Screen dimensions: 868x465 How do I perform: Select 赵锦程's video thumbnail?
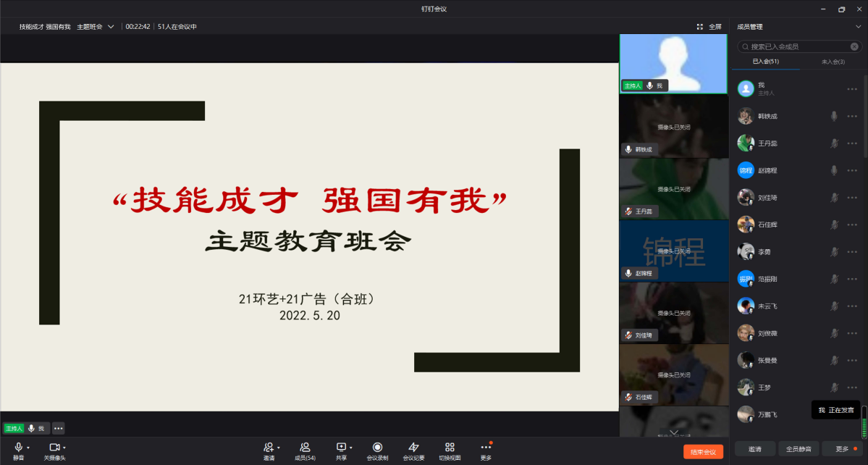click(x=673, y=251)
